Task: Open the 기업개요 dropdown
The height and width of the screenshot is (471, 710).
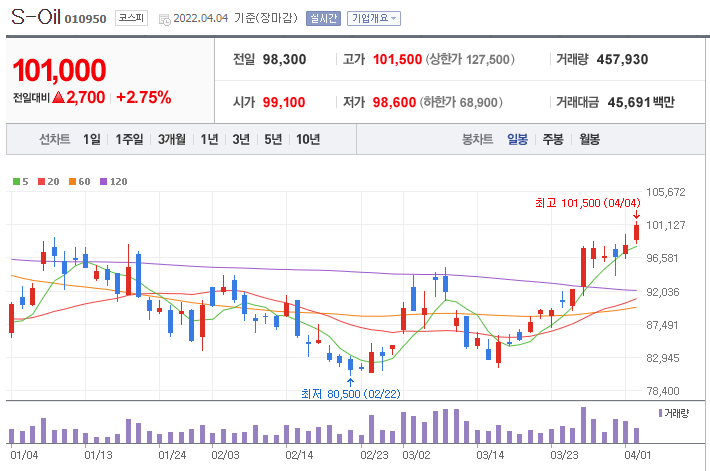Action: (x=374, y=19)
